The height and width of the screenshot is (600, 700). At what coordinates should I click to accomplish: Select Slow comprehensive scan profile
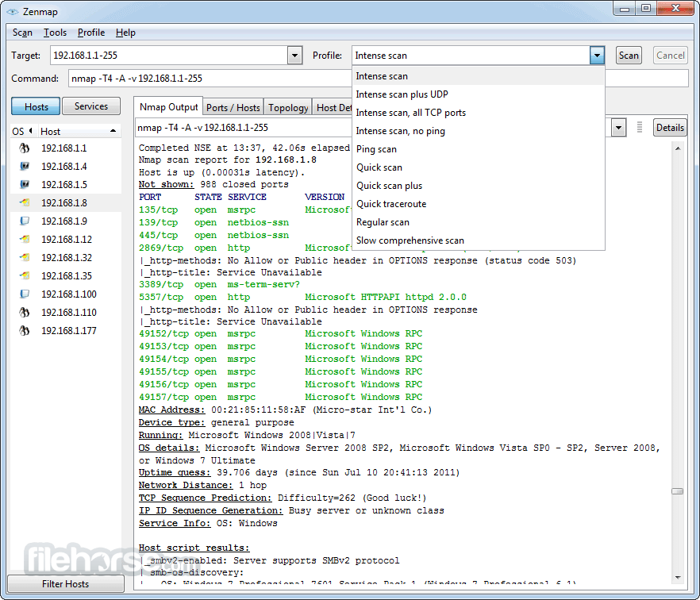[x=478, y=240]
